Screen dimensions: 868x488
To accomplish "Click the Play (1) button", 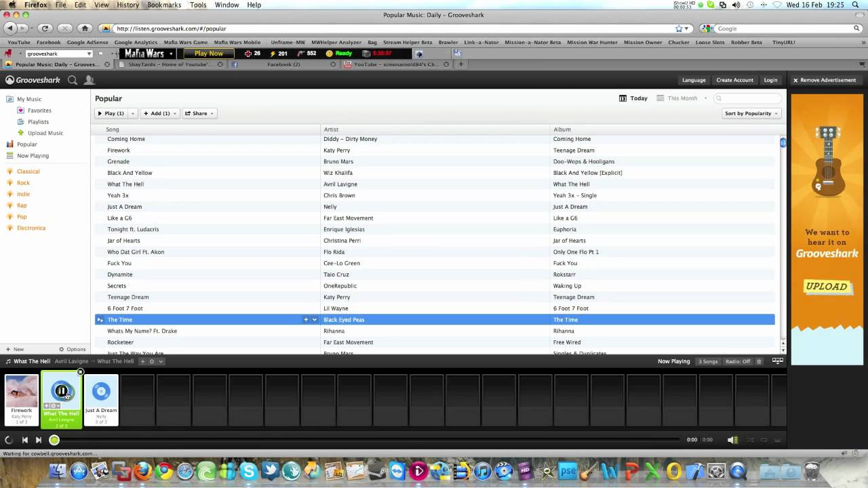I will pos(111,113).
